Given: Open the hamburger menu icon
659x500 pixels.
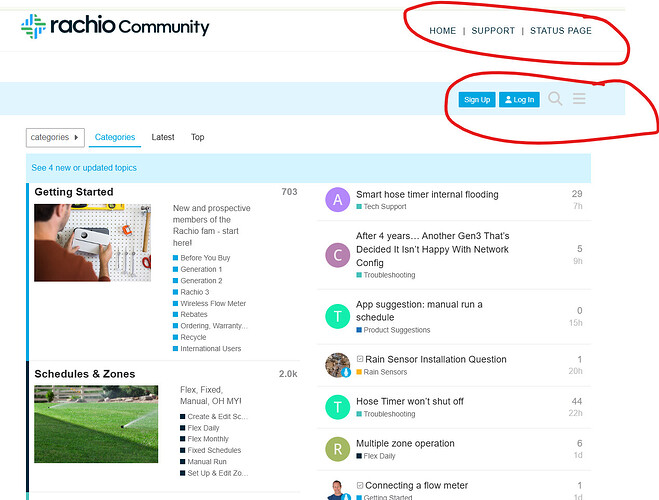Looking at the screenshot, I should click(x=579, y=99).
